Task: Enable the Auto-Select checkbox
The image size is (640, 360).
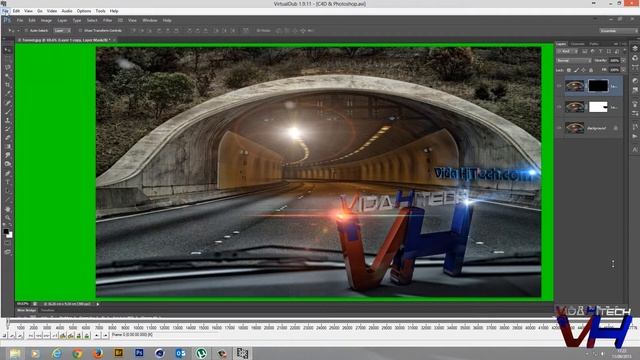Action: [27, 31]
